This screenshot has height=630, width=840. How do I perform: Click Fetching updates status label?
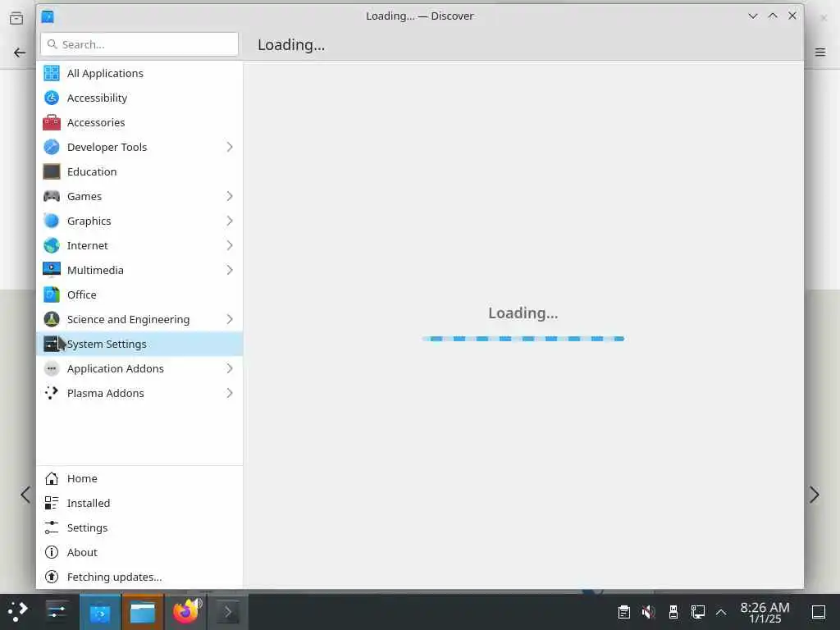(114, 577)
